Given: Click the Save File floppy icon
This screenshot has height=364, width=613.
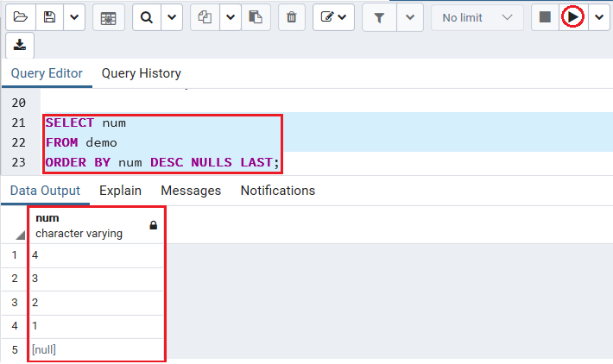Looking at the screenshot, I should [49, 17].
